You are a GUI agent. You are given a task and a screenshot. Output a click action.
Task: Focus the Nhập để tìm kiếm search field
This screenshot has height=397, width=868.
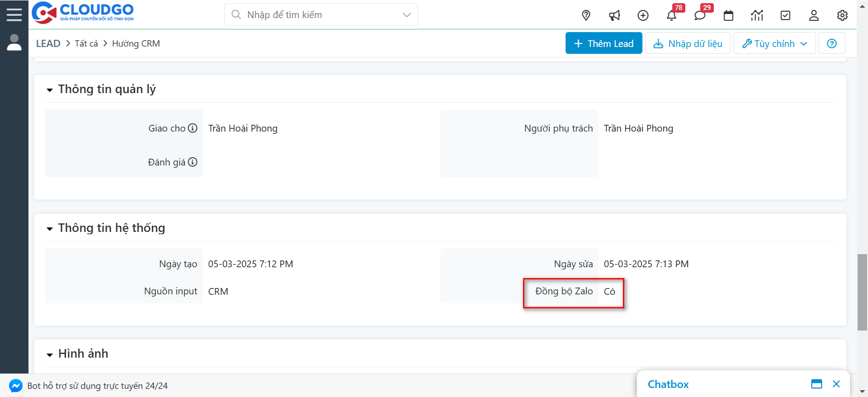316,15
